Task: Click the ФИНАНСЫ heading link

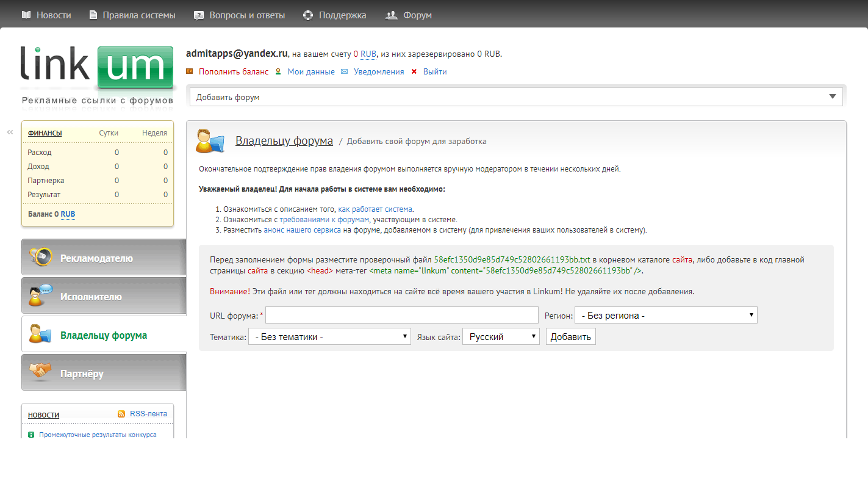Action: (45, 133)
